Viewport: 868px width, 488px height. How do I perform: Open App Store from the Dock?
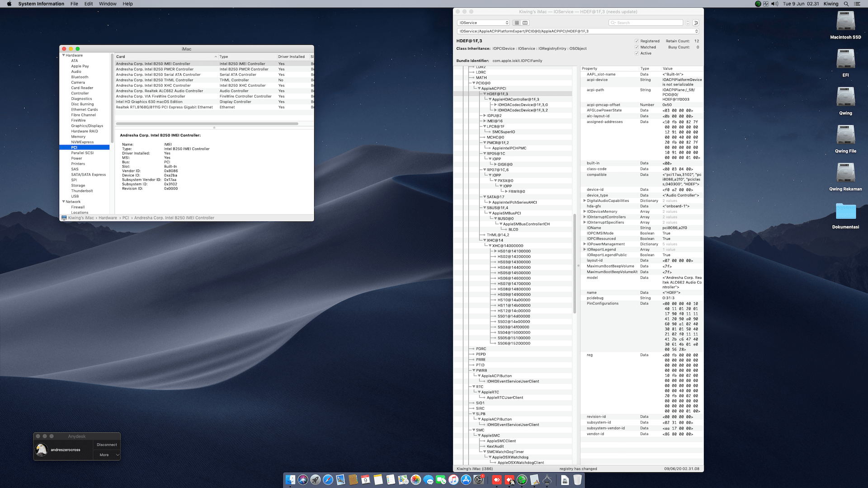pyautogui.click(x=466, y=480)
